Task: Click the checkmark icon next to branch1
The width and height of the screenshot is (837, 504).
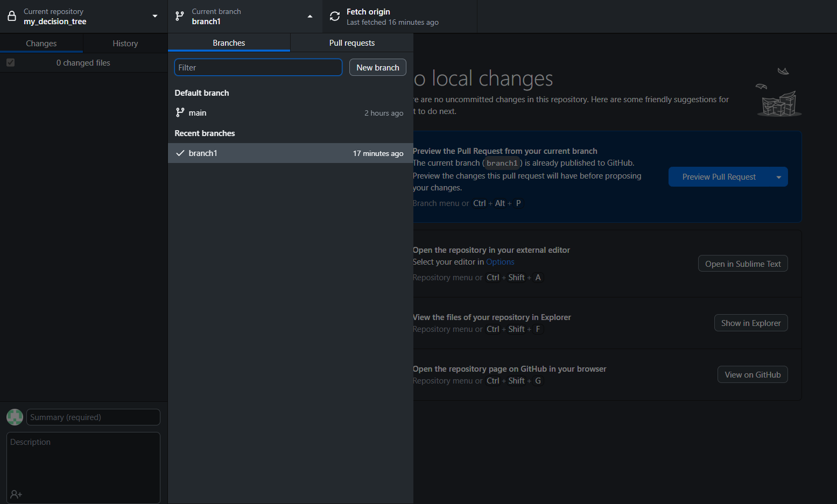Action: (180, 153)
